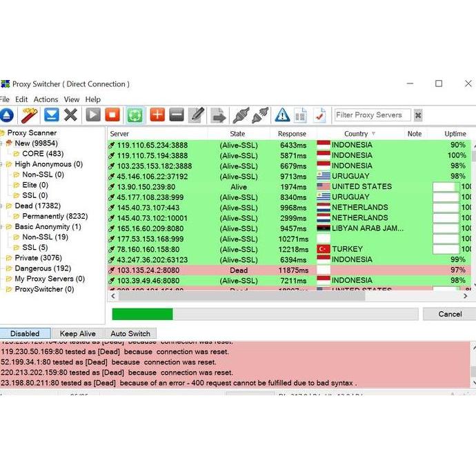Open the Help menu
Screen dimensions: 476x476
[x=93, y=99]
